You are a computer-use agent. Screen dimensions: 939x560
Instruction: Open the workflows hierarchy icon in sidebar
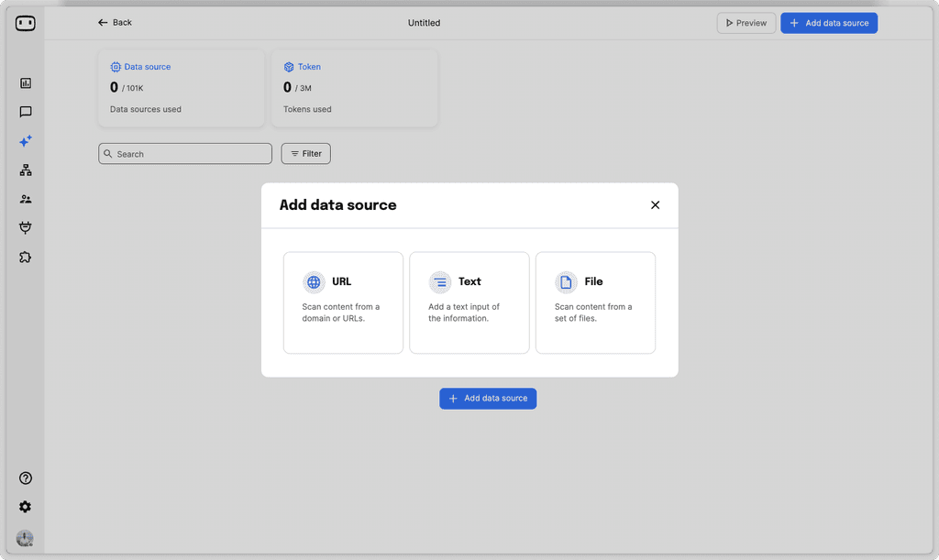(25, 170)
